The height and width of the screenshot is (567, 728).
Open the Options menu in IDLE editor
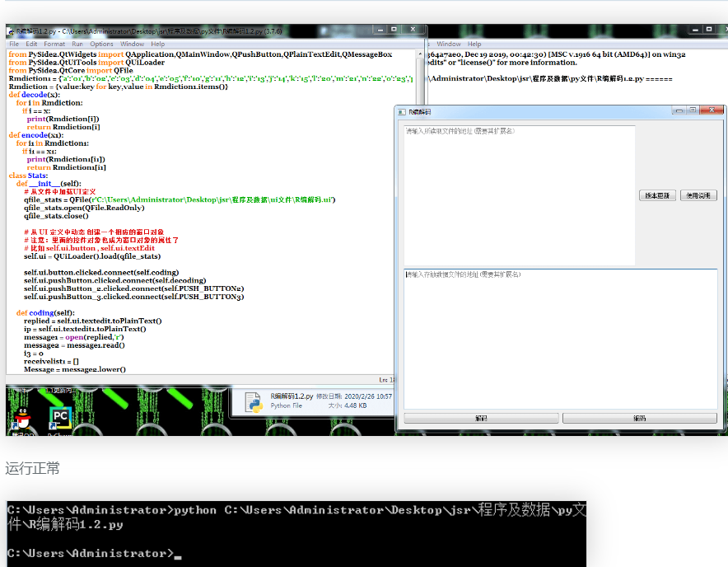tap(101, 44)
